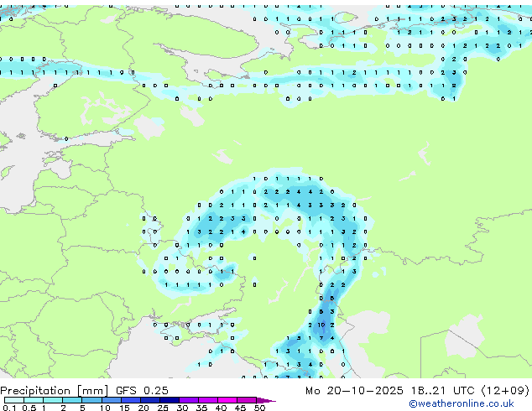Click the 30–35 mm purple swatch

[x=188, y=400]
